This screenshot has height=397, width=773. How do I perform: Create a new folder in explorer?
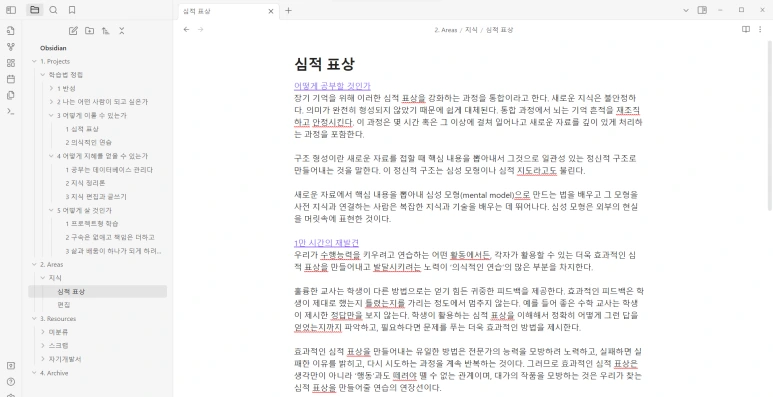pyautogui.click(x=89, y=31)
